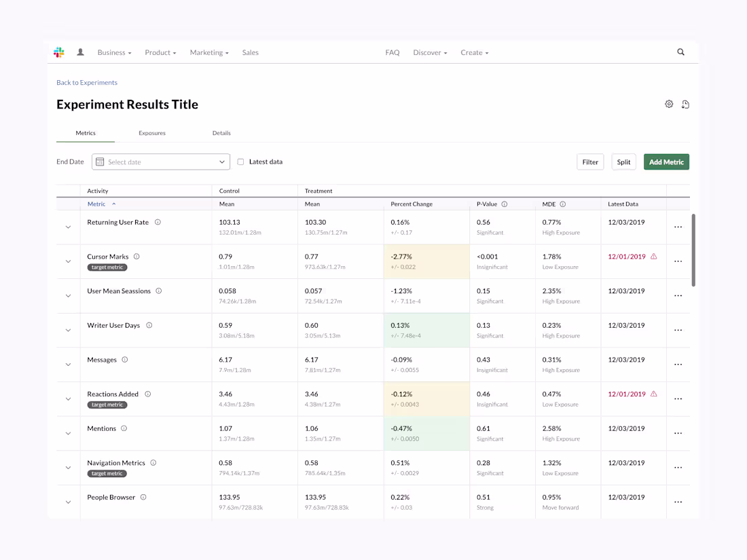Click the history export icon beside gear

tap(685, 105)
